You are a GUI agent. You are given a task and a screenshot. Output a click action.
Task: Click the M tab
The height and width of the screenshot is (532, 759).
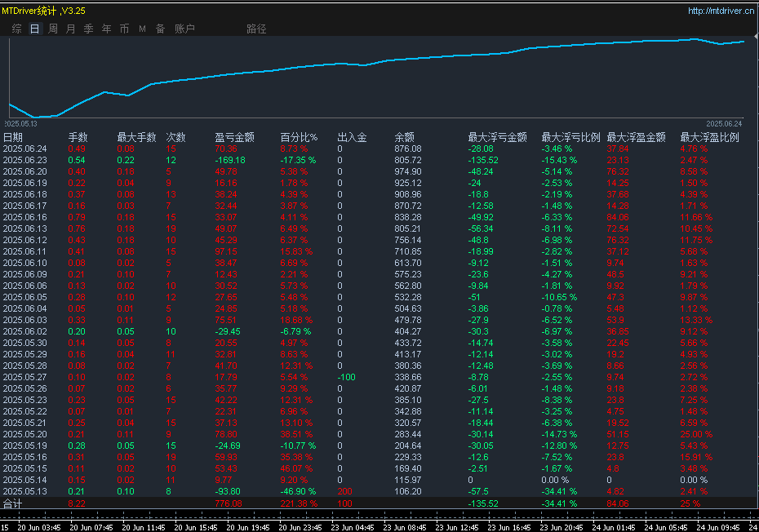(x=142, y=29)
